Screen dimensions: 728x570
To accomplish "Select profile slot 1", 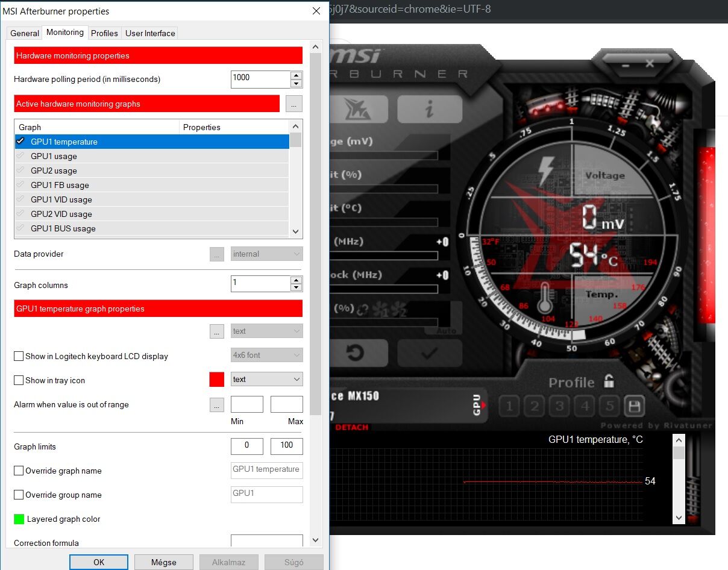I will point(509,406).
